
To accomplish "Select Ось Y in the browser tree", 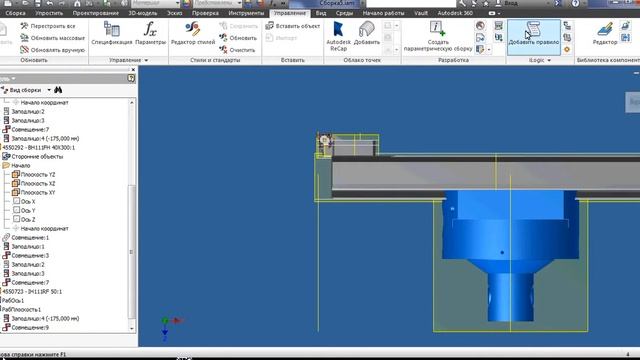I will click(24, 210).
